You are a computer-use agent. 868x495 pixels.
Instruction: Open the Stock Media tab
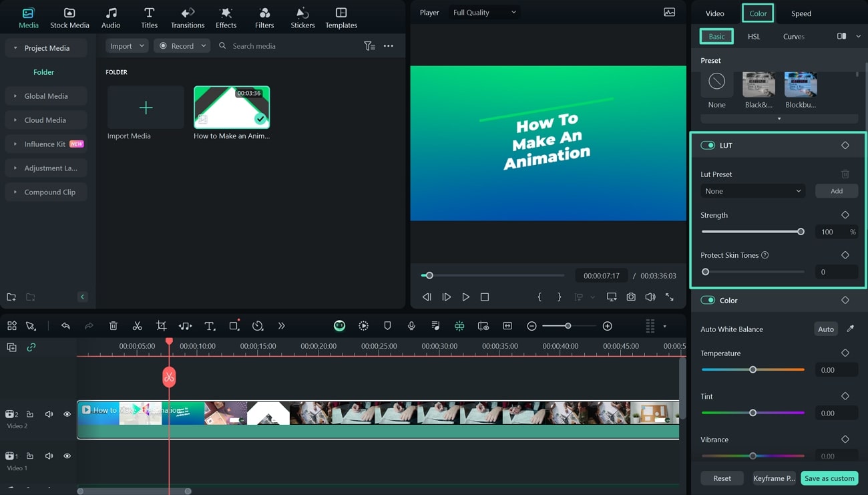[x=69, y=18]
